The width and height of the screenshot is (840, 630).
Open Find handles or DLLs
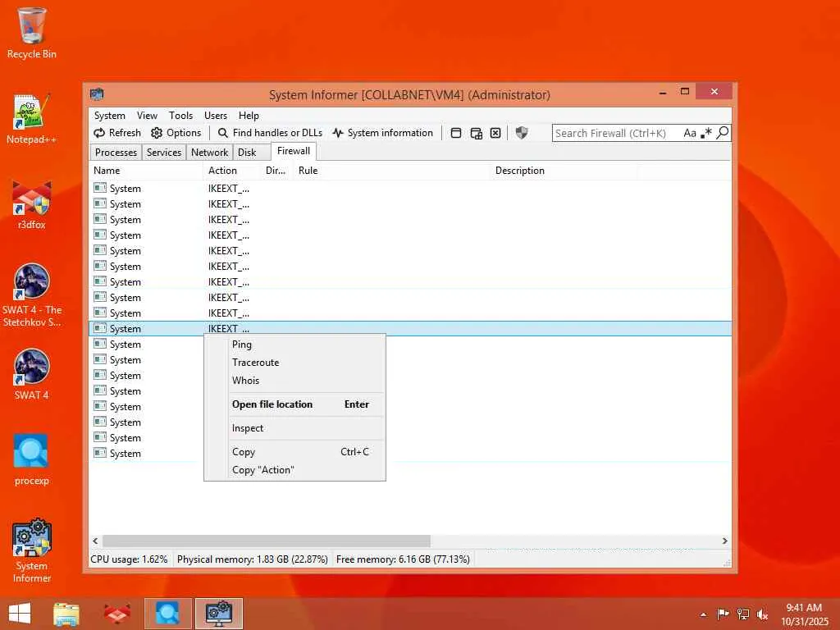point(270,133)
